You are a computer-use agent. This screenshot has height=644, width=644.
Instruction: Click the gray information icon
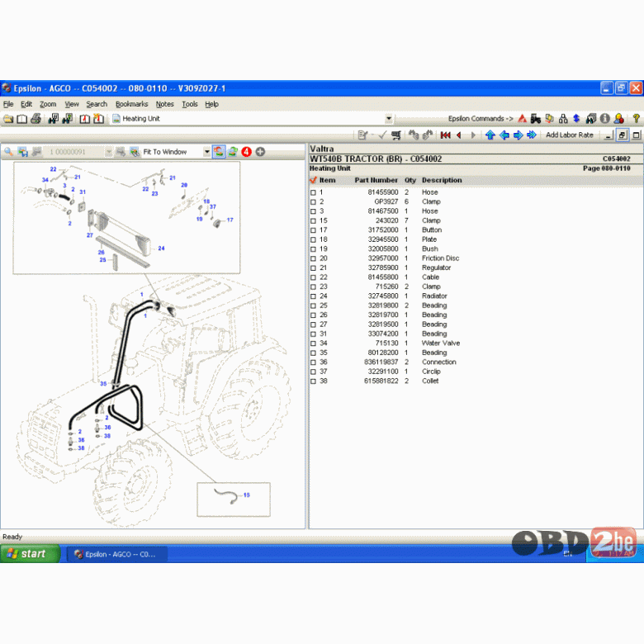[x=604, y=119]
